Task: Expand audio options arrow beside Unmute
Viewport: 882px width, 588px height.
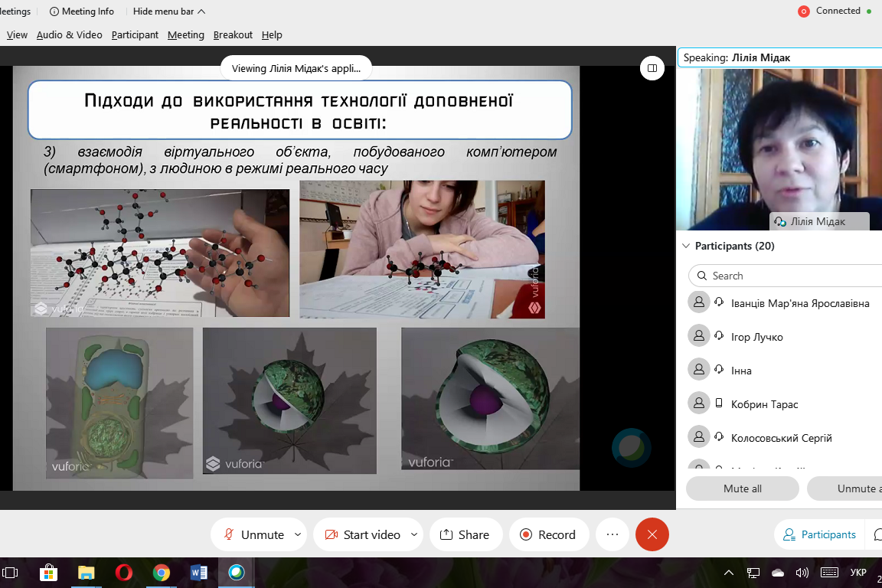Action: (298, 534)
